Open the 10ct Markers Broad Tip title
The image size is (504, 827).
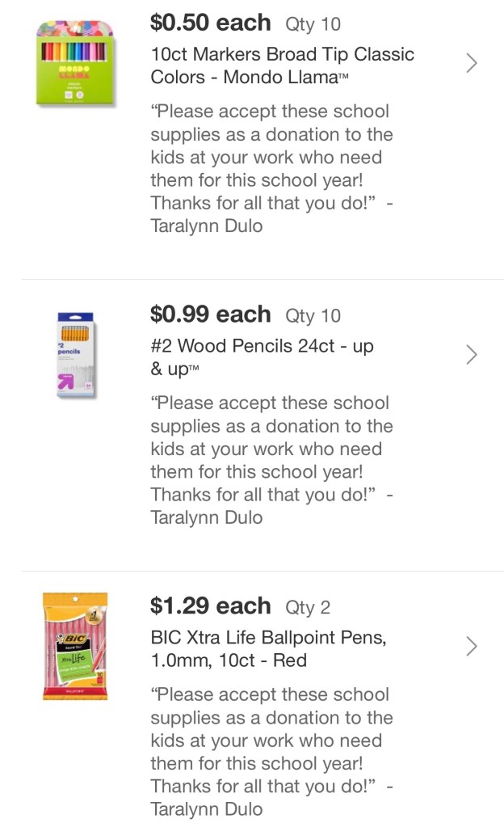coord(282,65)
